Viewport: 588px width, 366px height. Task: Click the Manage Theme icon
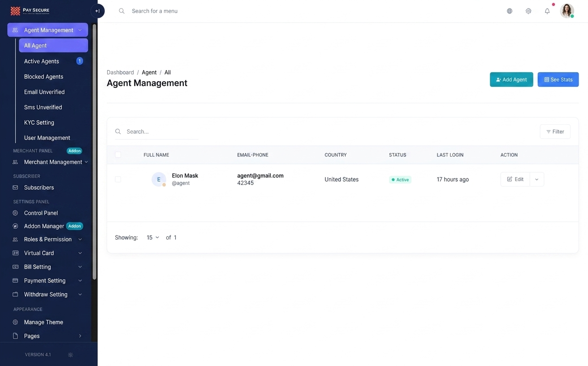coord(15,322)
